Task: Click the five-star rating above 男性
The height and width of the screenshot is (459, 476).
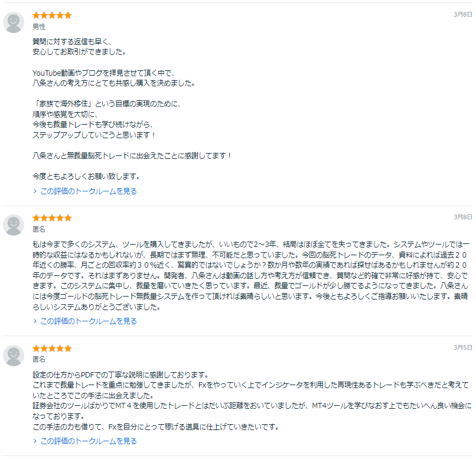Action: [52, 15]
